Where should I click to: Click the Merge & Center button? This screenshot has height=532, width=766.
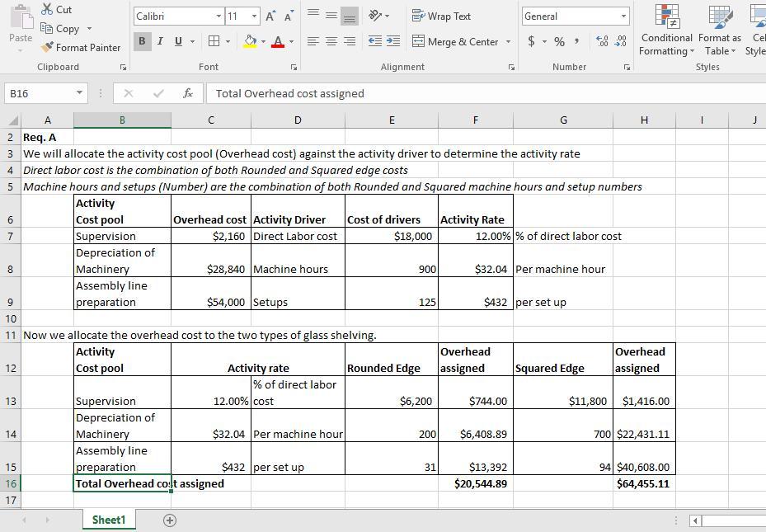click(456, 41)
